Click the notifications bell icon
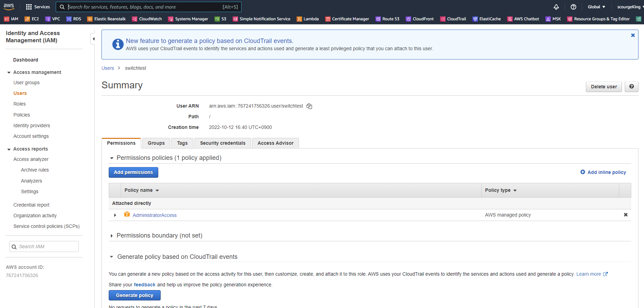The height and width of the screenshot is (308, 644). coord(556,7)
